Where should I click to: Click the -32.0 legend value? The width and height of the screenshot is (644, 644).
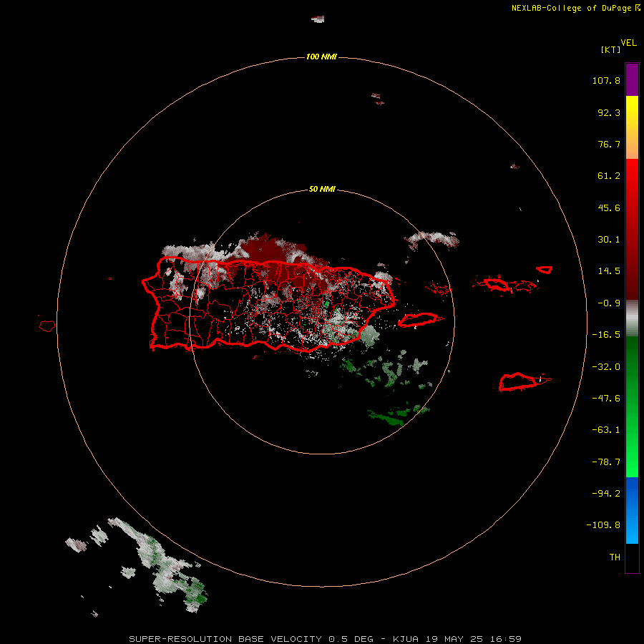coord(606,367)
